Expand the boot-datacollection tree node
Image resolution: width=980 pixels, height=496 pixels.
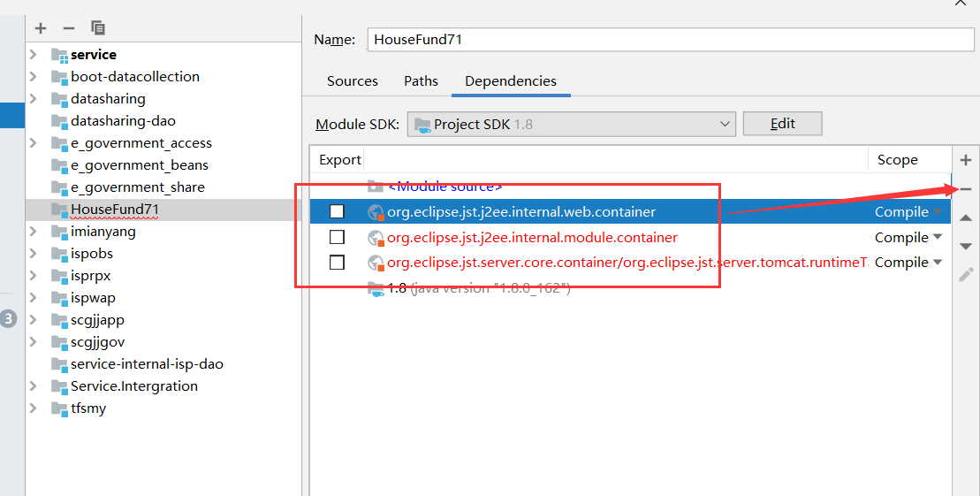34,77
